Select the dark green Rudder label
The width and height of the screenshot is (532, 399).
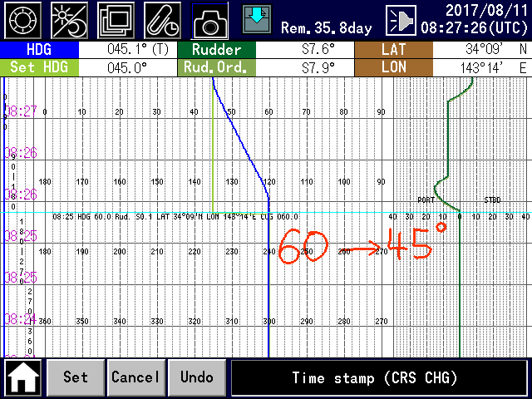pyautogui.click(x=216, y=50)
